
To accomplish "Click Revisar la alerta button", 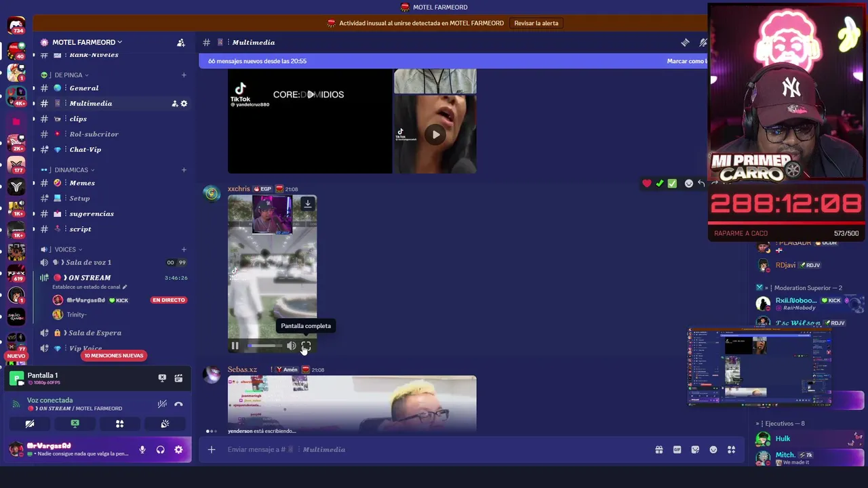I will click(536, 23).
